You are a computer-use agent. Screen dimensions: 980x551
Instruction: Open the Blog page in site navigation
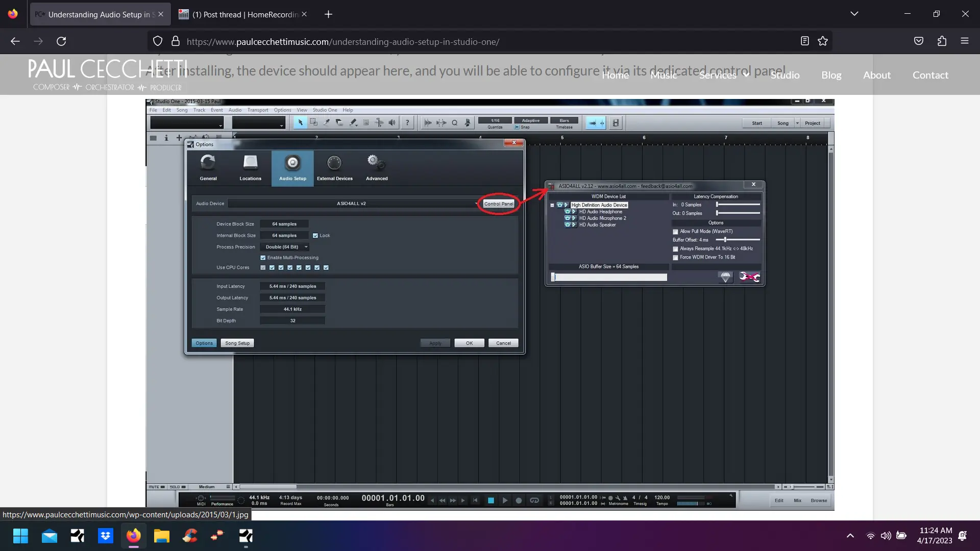tap(831, 75)
